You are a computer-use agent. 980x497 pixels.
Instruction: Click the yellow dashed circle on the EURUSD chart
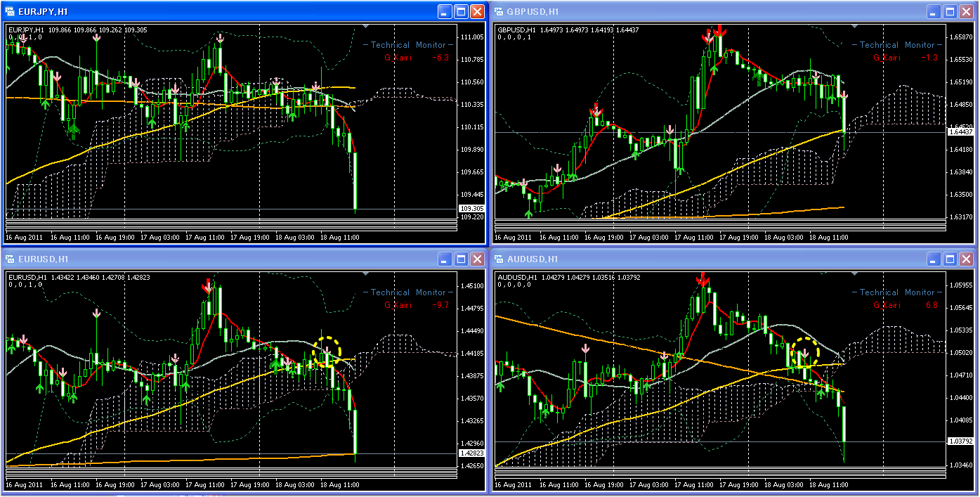pyautogui.click(x=327, y=351)
